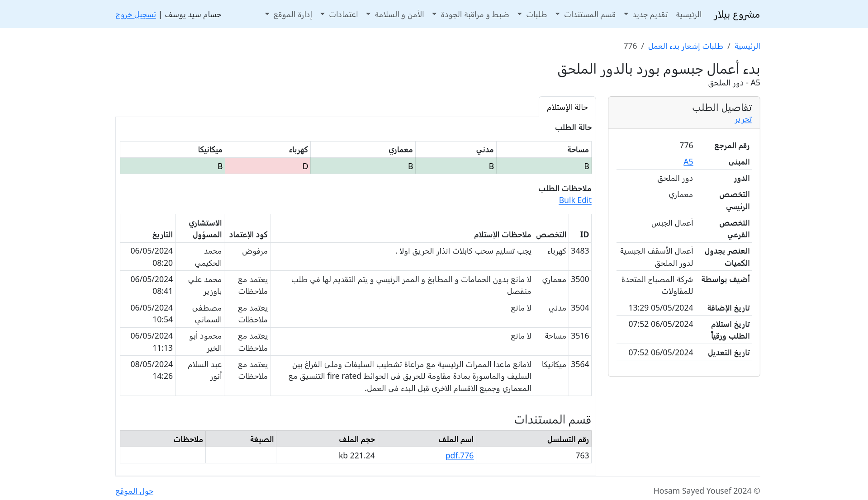Log out via تسجيل خروج link
Screen dimensions: 868x500
pyautogui.click(x=136, y=14)
